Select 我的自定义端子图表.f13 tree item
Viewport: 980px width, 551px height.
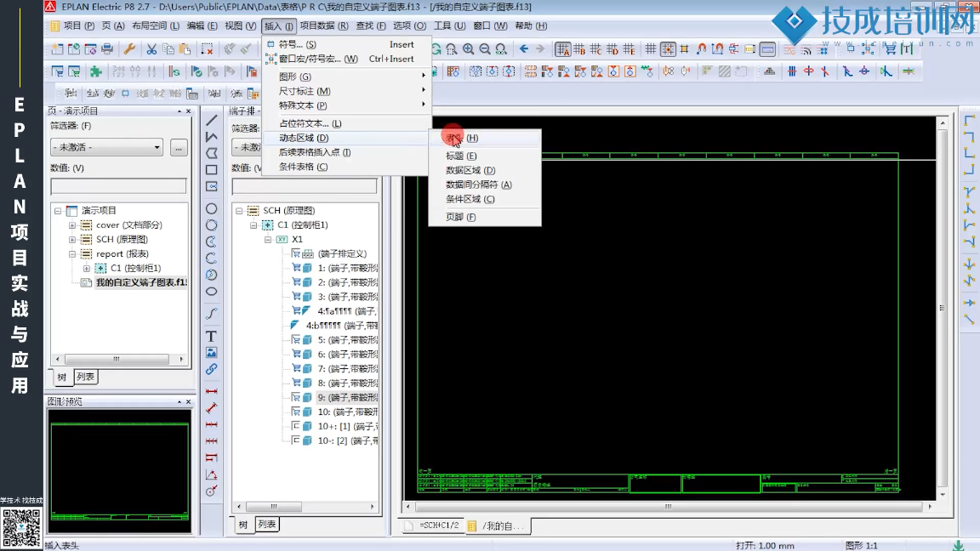141,282
